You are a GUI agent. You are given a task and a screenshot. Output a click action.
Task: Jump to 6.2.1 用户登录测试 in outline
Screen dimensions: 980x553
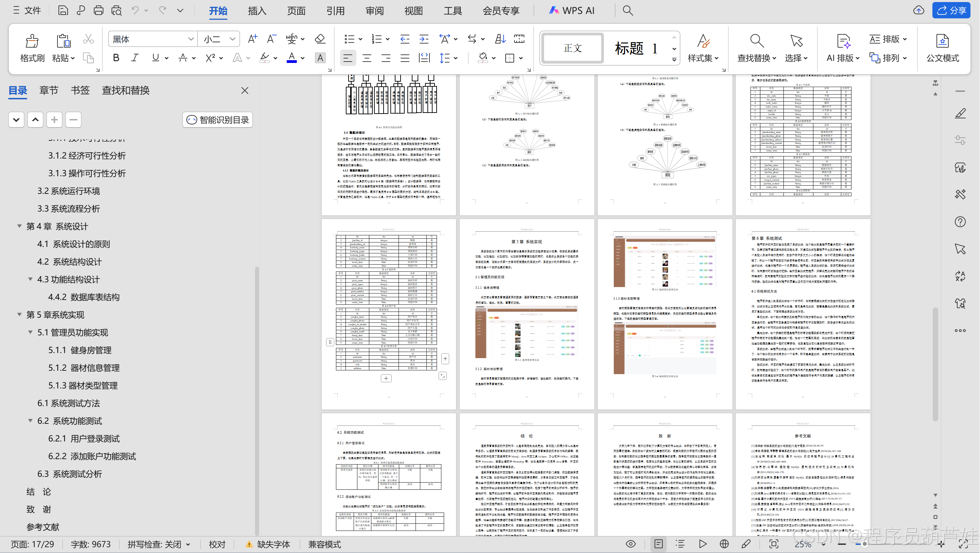point(84,438)
